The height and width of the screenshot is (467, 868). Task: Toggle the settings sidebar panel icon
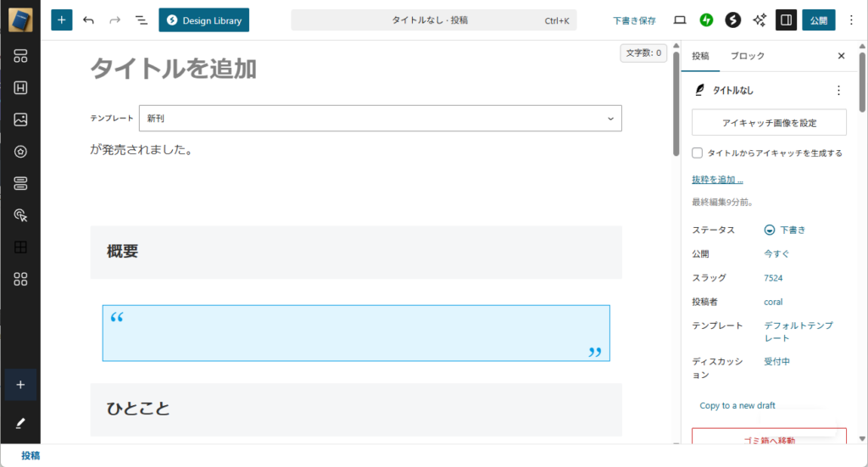pyautogui.click(x=786, y=20)
